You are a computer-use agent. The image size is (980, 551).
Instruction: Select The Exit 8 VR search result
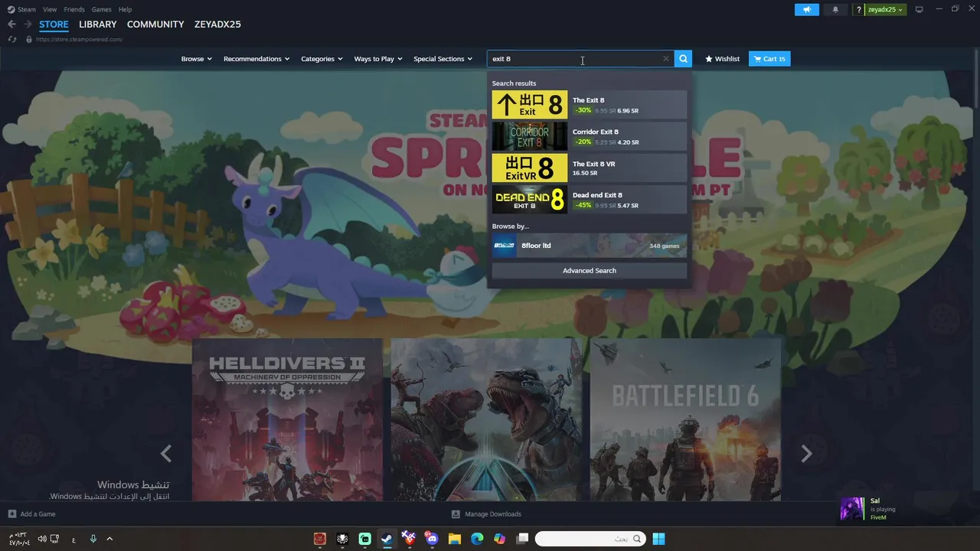point(590,168)
